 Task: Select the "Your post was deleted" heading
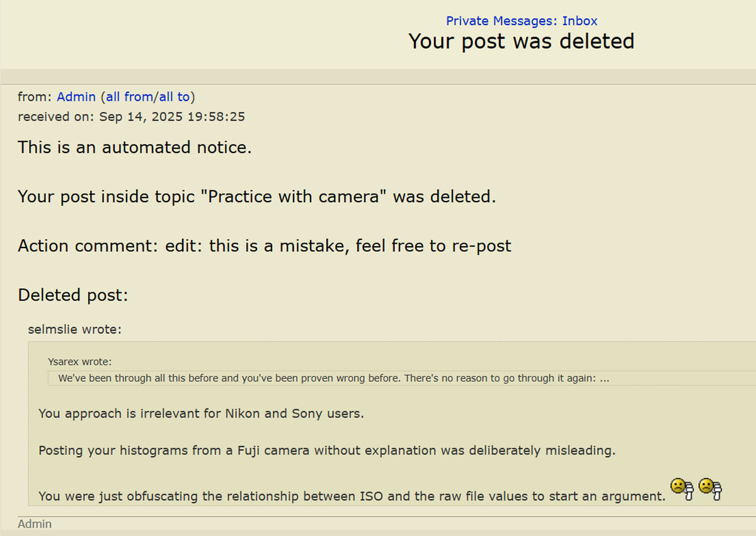tap(522, 42)
